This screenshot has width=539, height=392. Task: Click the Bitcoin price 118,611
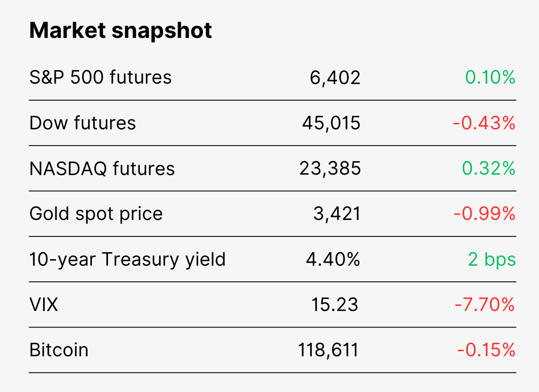click(x=328, y=350)
